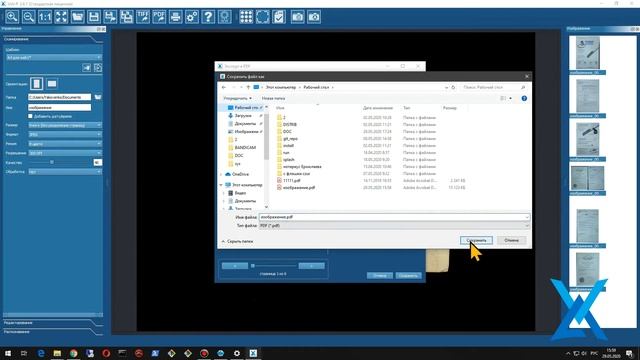
Task: Open the organize menu in save dialog
Action: coord(238,98)
